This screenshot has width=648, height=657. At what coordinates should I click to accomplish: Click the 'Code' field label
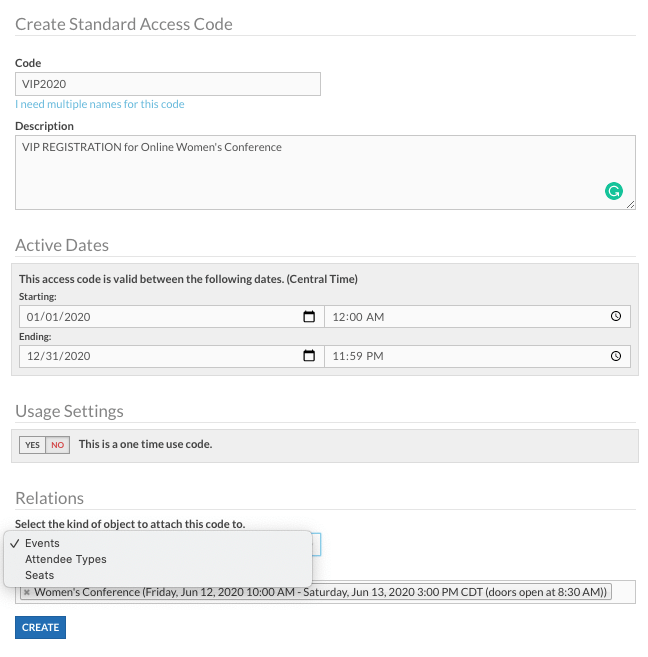28,63
